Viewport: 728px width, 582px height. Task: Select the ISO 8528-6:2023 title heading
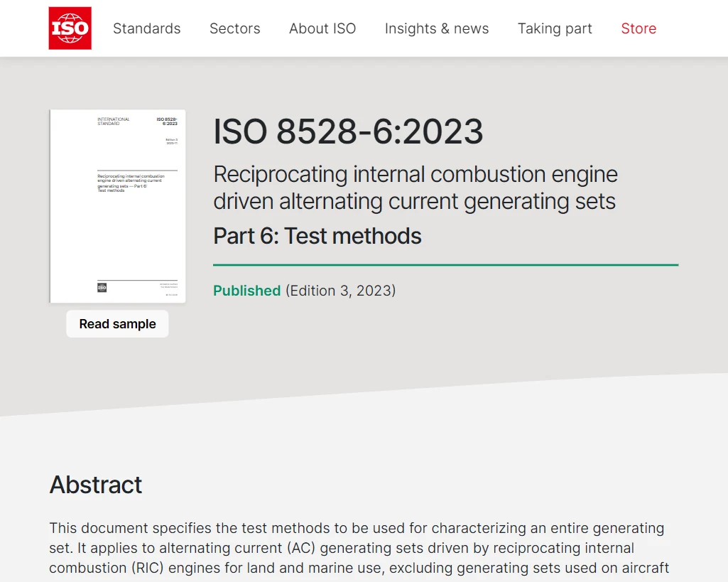point(348,131)
